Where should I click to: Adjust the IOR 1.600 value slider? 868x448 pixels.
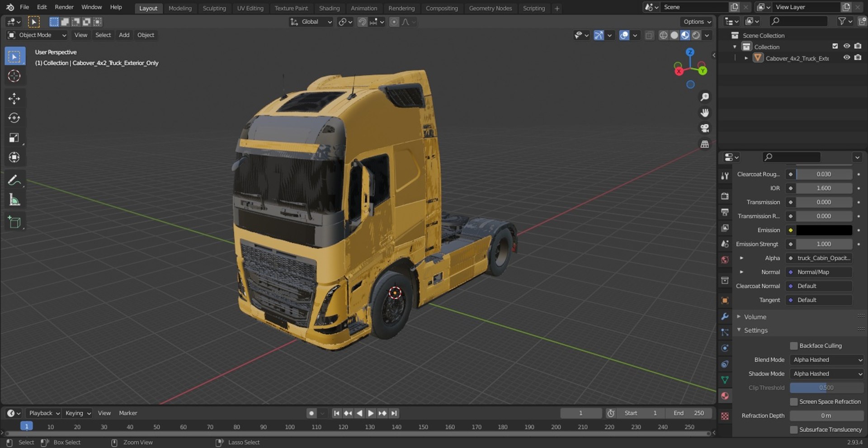pos(824,188)
